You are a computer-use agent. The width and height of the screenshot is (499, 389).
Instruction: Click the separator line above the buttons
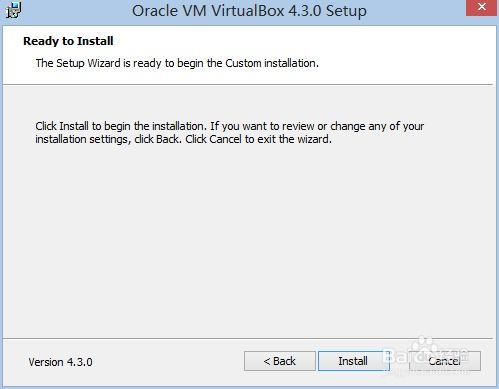tap(248, 339)
